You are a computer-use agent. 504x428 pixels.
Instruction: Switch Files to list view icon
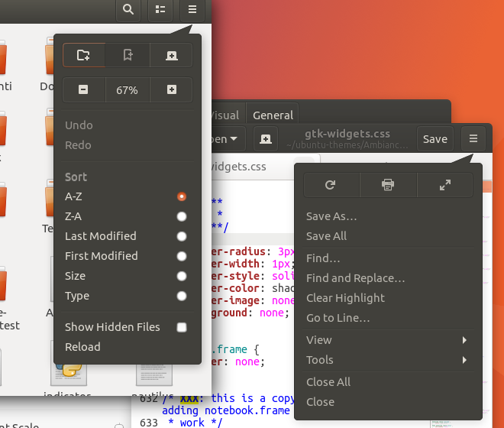coord(160,9)
